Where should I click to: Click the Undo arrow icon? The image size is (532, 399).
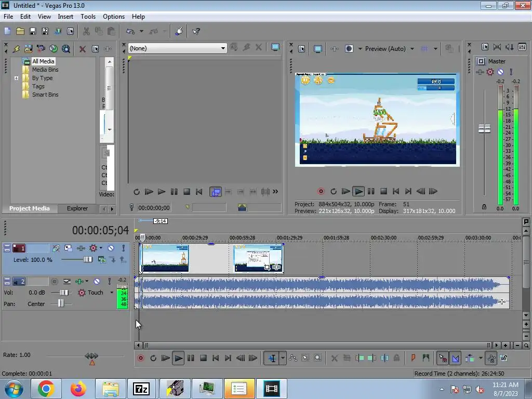click(130, 31)
